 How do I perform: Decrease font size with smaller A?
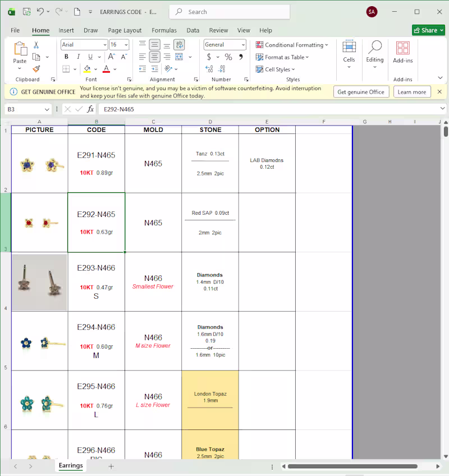pos(124,57)
